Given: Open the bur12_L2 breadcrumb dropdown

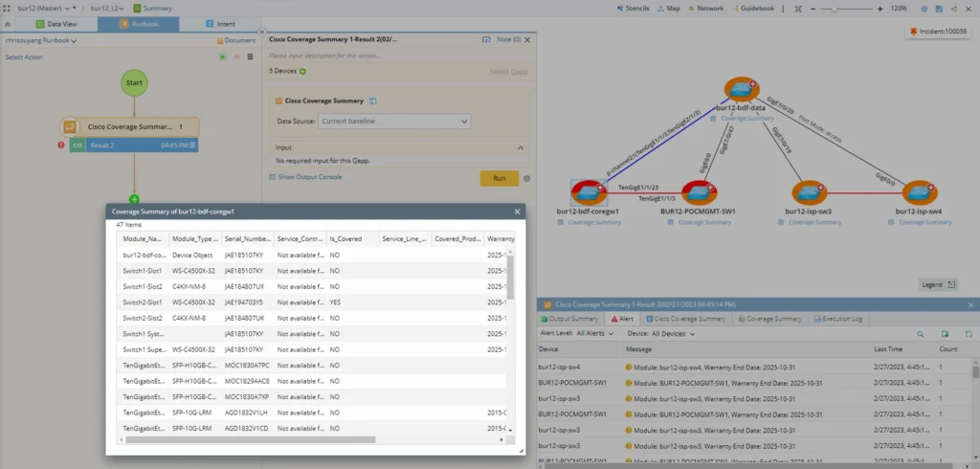Looking at the screenshot, I should (x=107, y=9).
